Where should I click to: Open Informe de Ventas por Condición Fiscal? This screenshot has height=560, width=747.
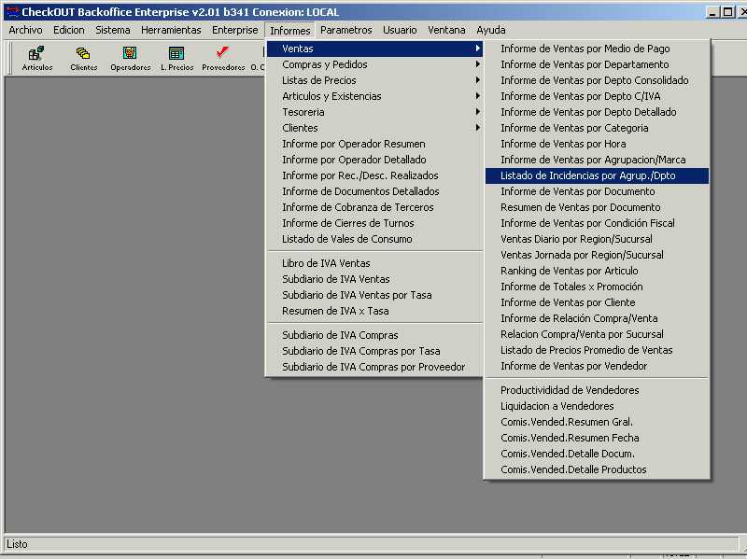597,223
